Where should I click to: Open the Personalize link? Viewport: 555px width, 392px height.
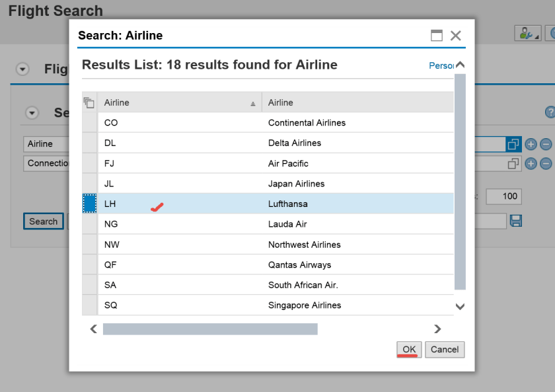pyautogui.click(x=441, y=65)
